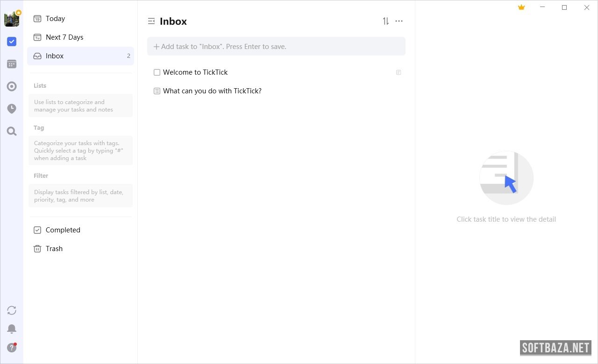Open the Completed tasks list
Image resolution: width=598 pixels, height=364 pixels.
(x=63, y=230)
